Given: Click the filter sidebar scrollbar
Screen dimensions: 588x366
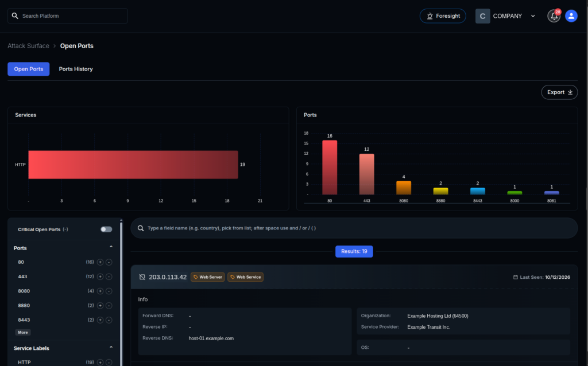Looking at the screenshot, I should coord(121,292).
